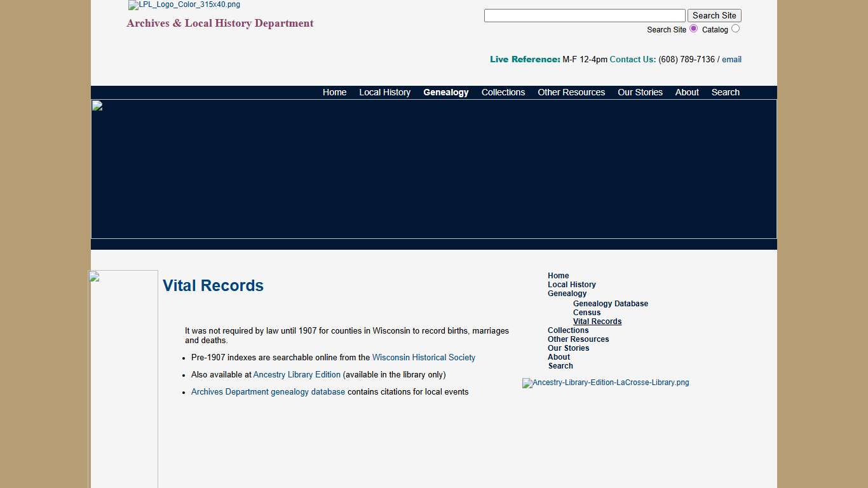Select the Search Site radio button

[x=693, y=29]
